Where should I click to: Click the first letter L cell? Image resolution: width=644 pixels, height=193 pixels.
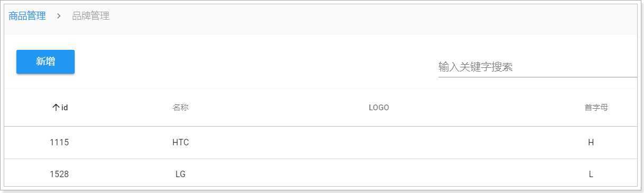pos(591,174)
